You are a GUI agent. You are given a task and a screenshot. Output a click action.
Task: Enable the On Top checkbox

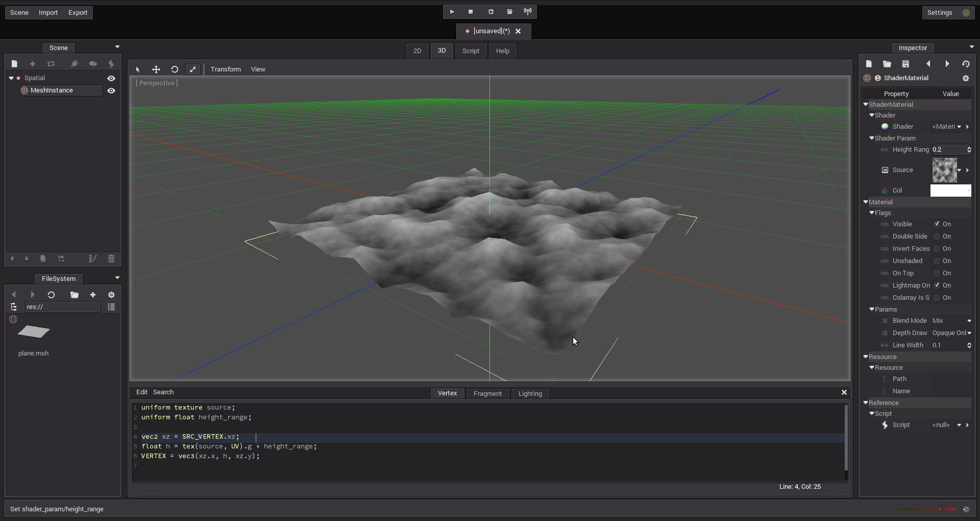tap(937, 273)
